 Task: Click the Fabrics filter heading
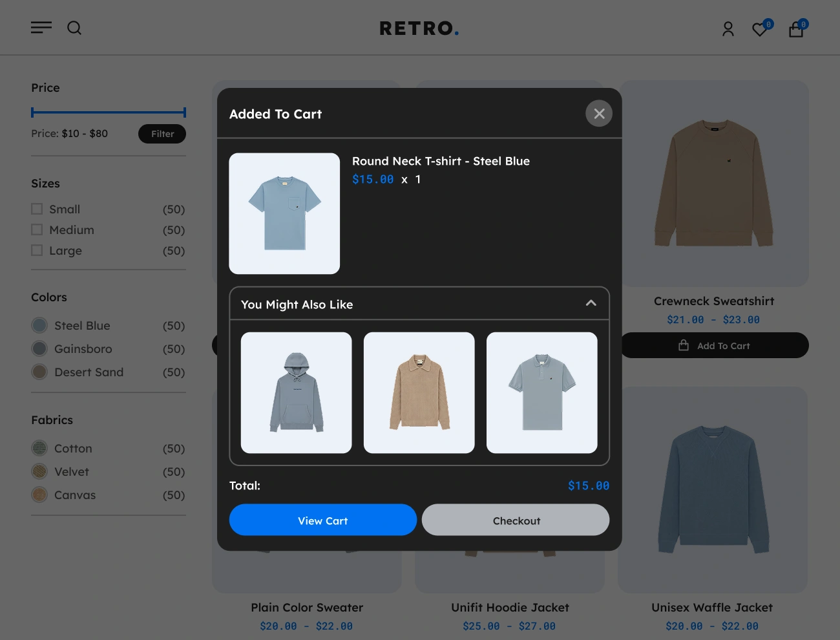tap(52, 420)
